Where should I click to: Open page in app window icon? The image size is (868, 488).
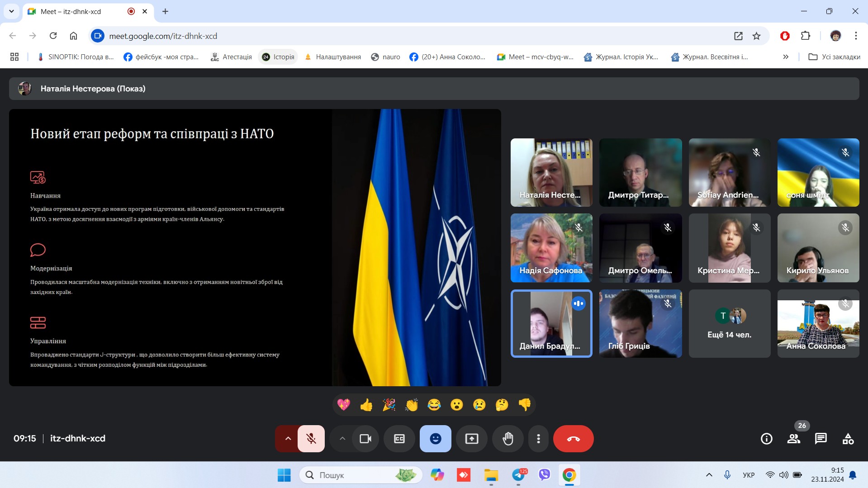pos(738,36)
